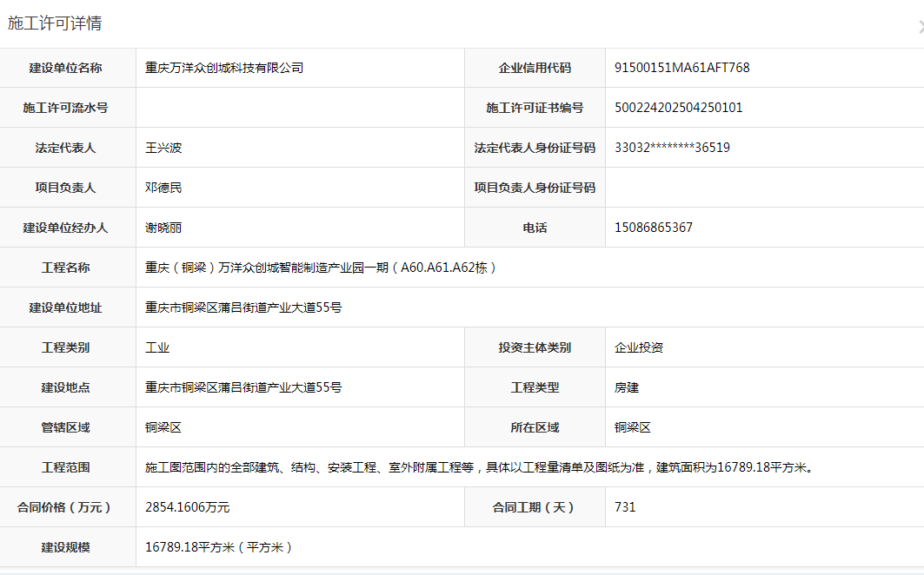Select permit certificate number 500224202504250101
This screenshot has width=924, height=575.
tap(678, 108)
